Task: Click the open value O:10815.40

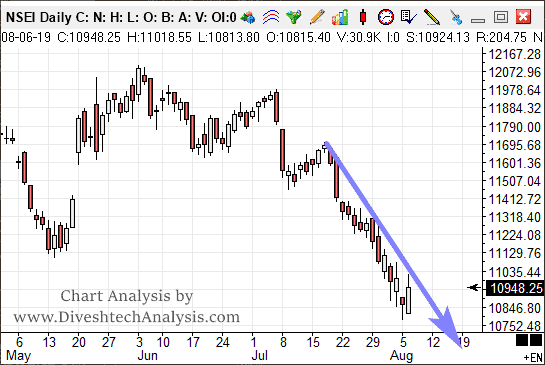Action: click(x=298, y=37)
